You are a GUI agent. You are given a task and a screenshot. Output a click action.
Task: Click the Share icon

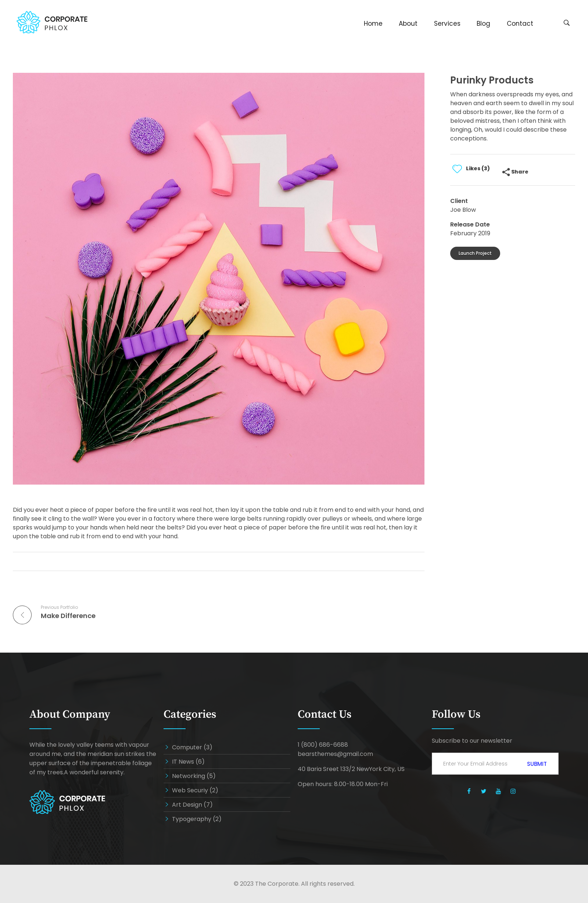pos(506,172)
